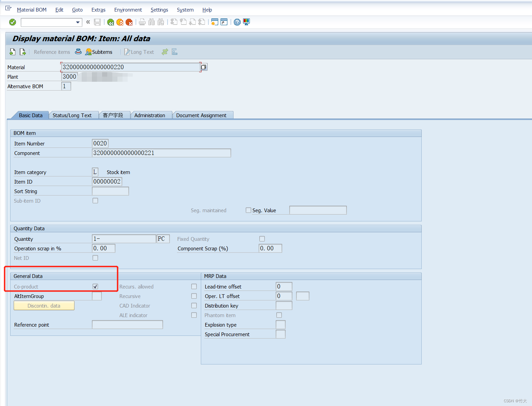Click the Sort String input field
This screenshot has width=532, height=406.
[111, 191]
